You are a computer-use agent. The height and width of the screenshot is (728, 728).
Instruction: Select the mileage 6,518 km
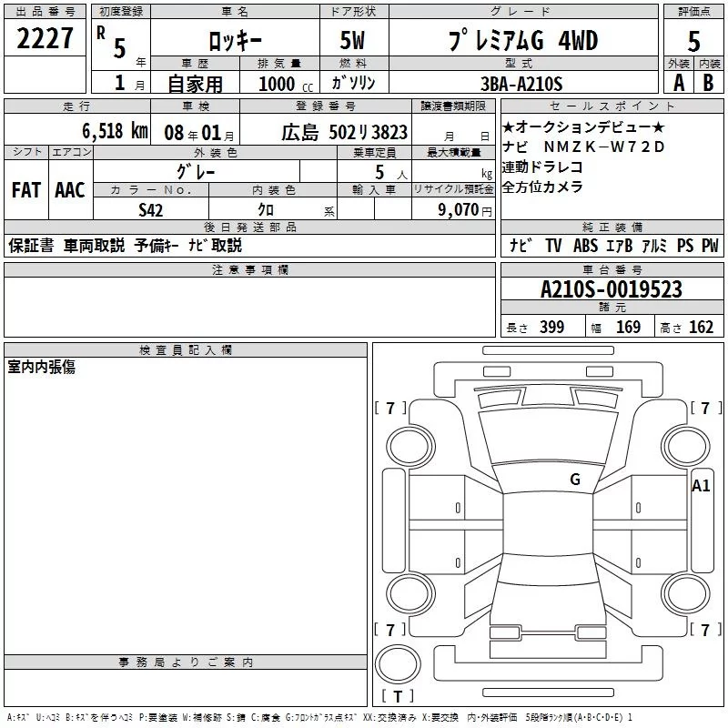pyautogui.click(x=115, y=131)
